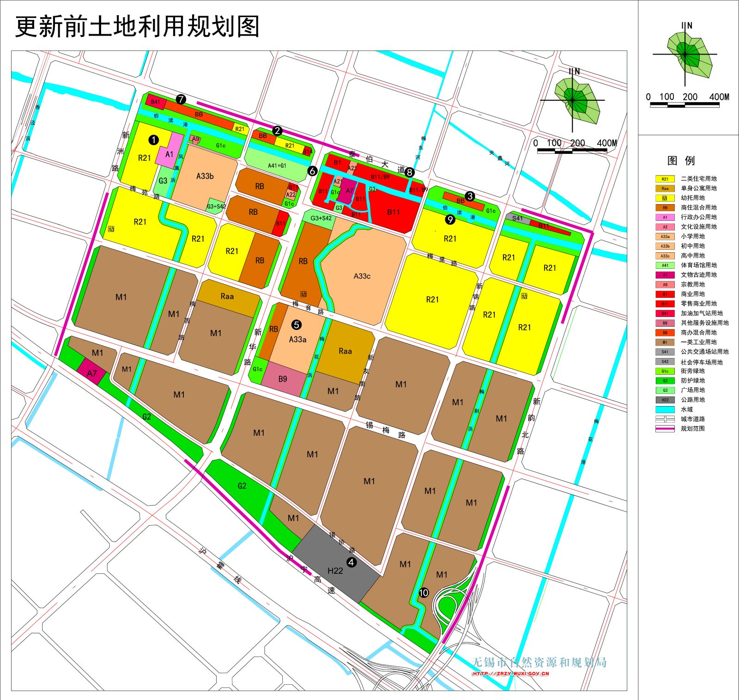Select numbered marker 10 near the highway interchange
739x700 pixels.
point(424,593)
